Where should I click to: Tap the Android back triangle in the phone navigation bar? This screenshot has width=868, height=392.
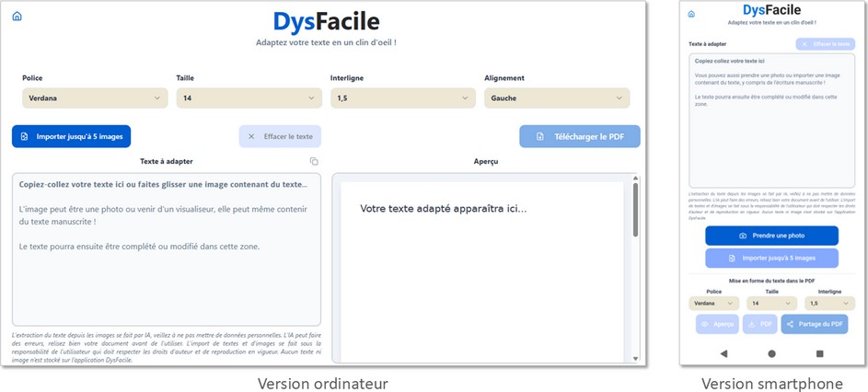pos(723,353)
